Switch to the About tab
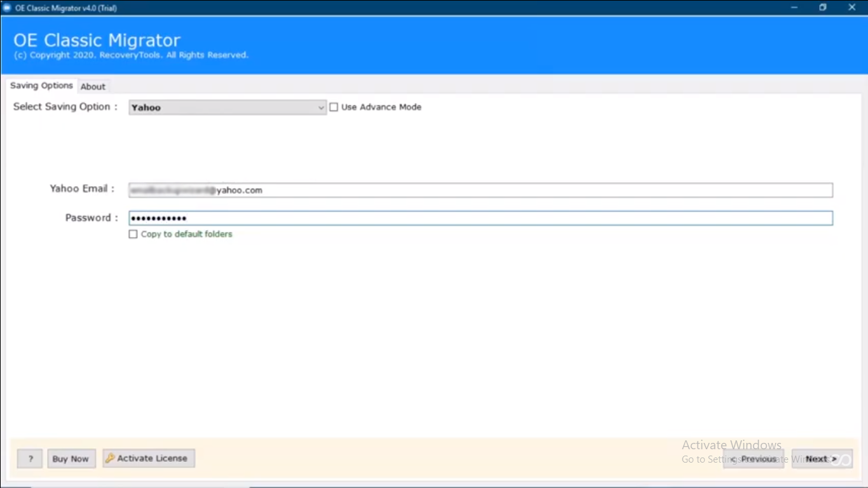Screen dimensions: 868x488 93,86
